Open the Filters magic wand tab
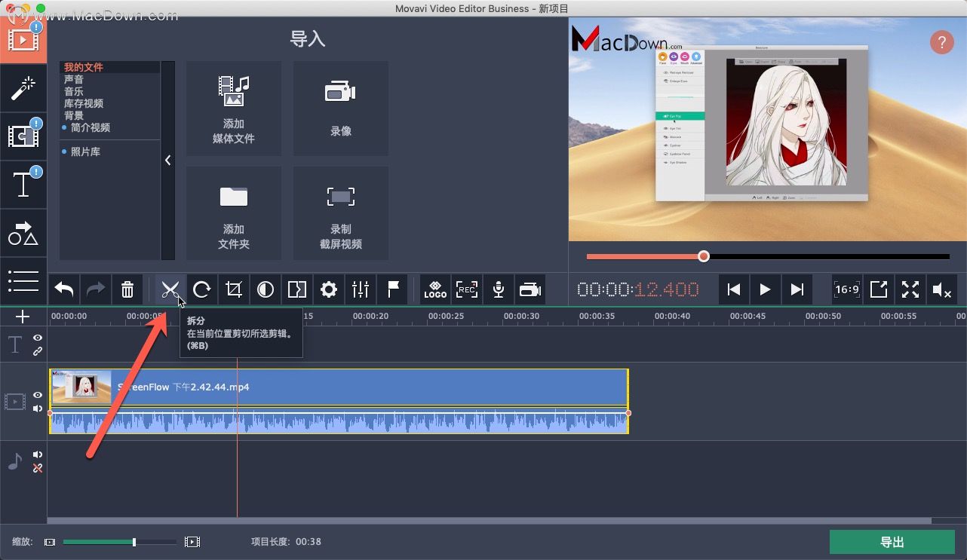967x560 pixels. pos(23,88)
